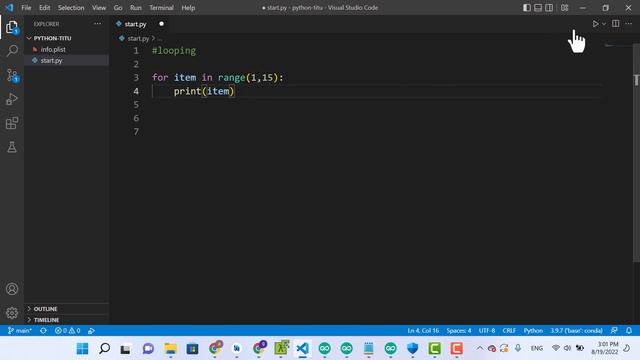Show errors and warnings count

(67, 331)
